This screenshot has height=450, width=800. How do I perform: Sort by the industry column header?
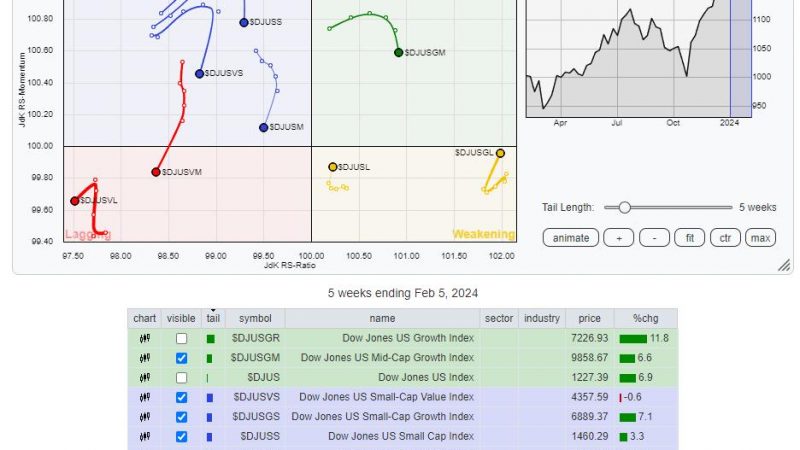[x=541, y=318]
